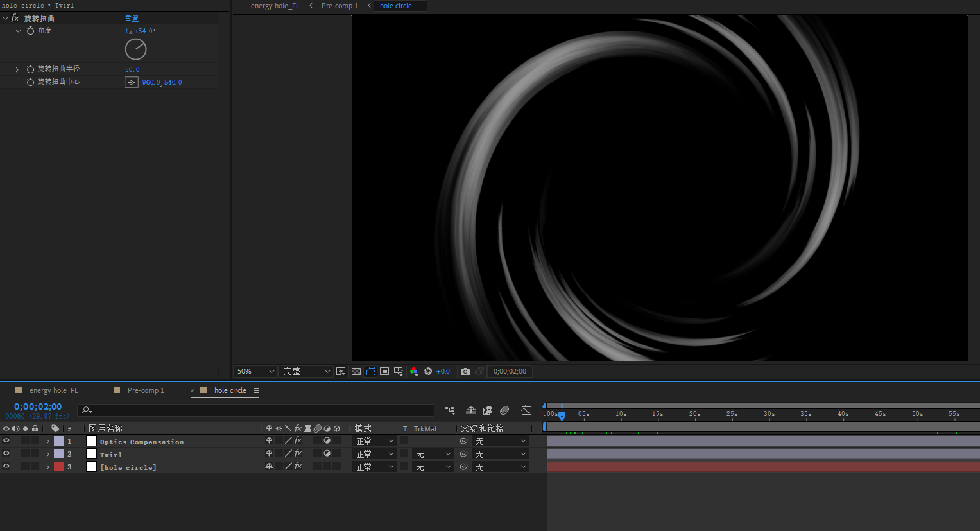Image resolution: width=980 pixels, height=531 pixels.
Task: Toggle the stopwatch for 角度 property
Action: click(30, 31)
